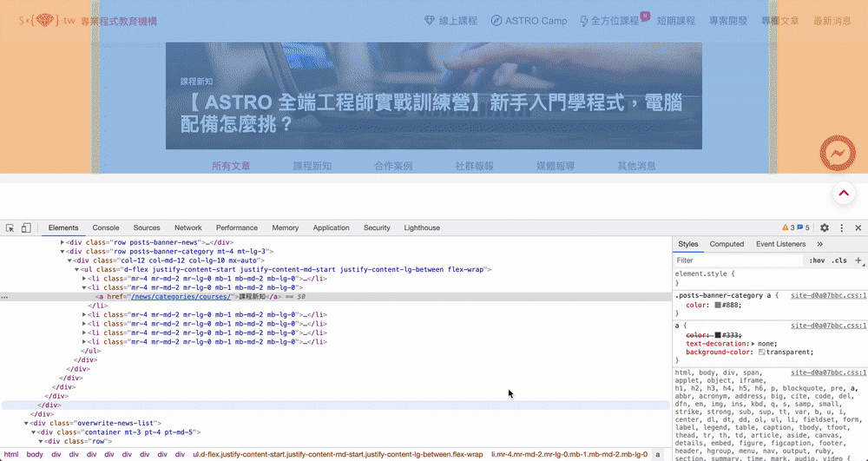Toggle the device toolbar icon

tap(26, 228)
